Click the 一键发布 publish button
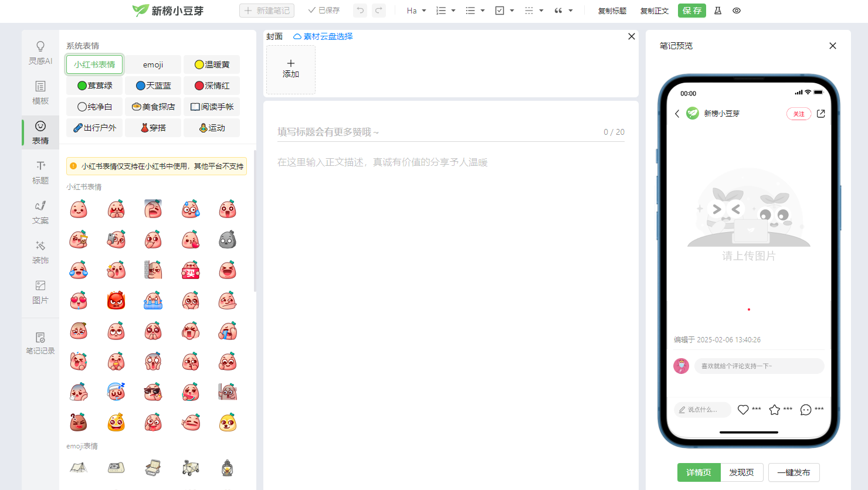This screenshot has width=868, height=490. (x=794, y=472)
